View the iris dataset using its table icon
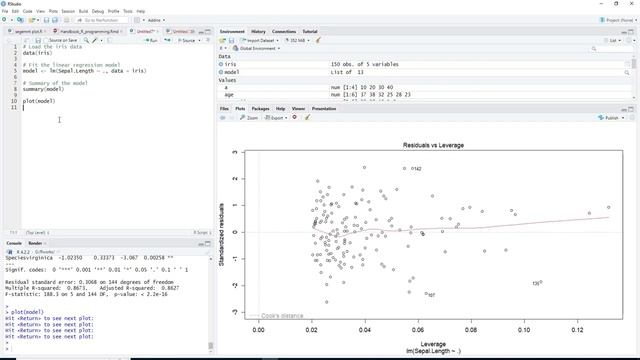 (x=627, y=64)
